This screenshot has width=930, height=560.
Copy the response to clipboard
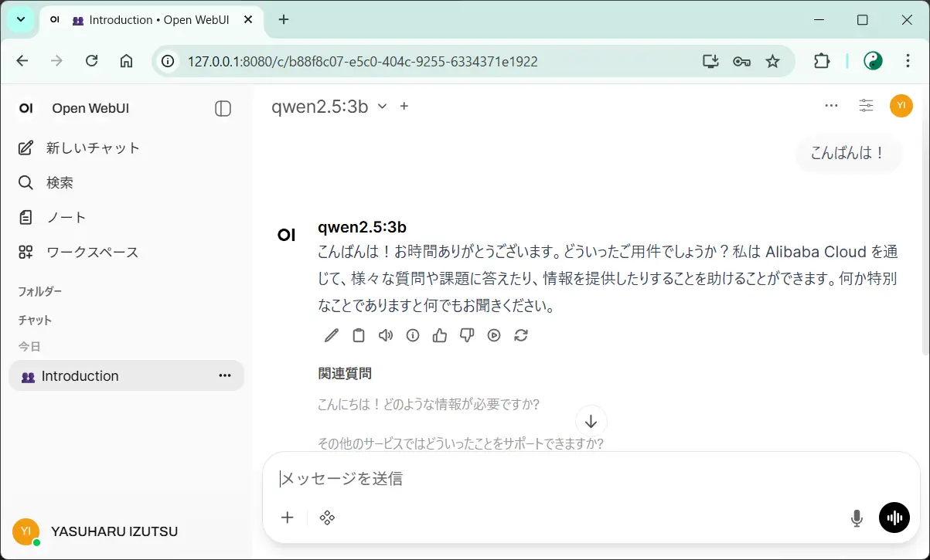click(x=359, y=335)
